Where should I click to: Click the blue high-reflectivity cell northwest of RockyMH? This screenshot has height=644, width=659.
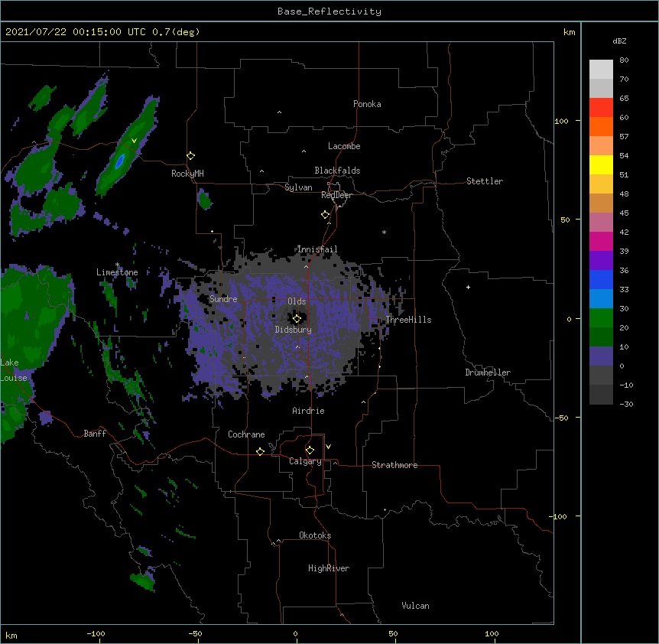(x=120, y=161)
